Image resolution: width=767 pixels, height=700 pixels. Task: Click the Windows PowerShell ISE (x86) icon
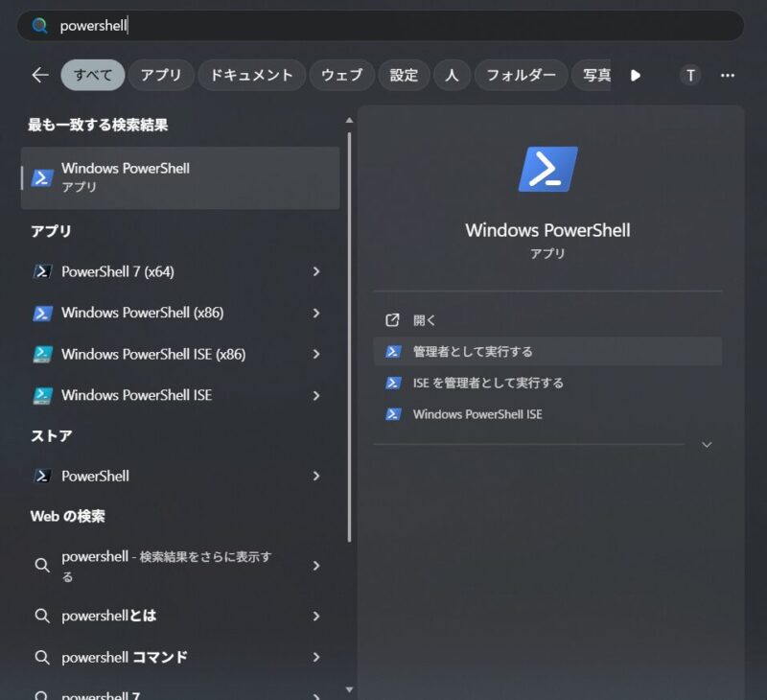click(x=43, y=354)
